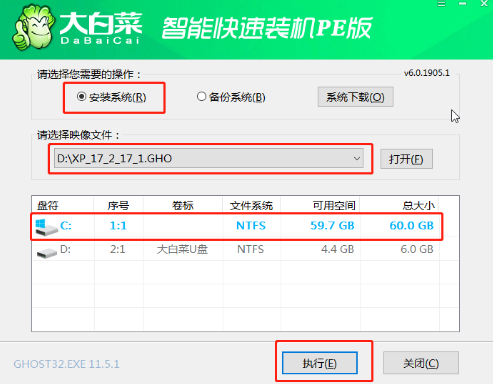Open the hamburger menu in title bar

click(x=441, y=4)
